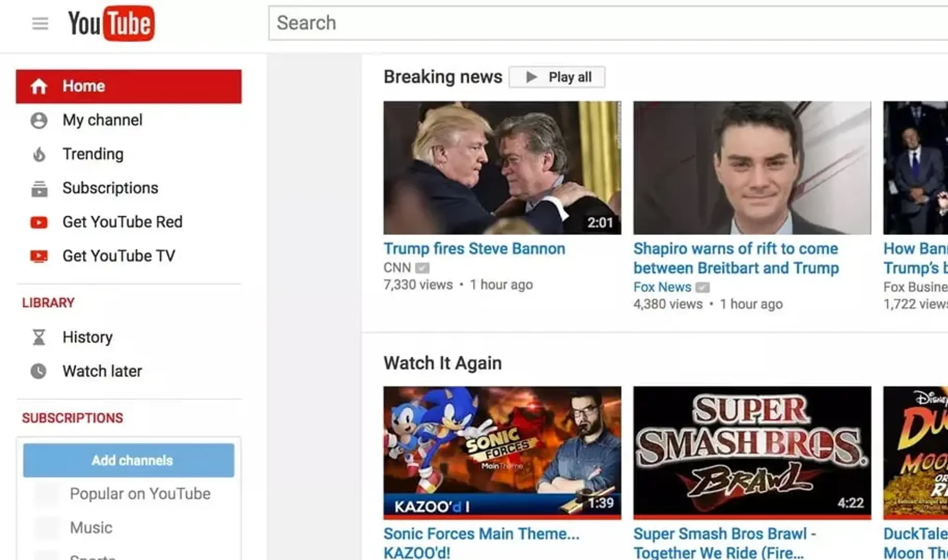Click the 4,380 views text
This screenshot has width=948, height=560.
click(x=668, y=304)
